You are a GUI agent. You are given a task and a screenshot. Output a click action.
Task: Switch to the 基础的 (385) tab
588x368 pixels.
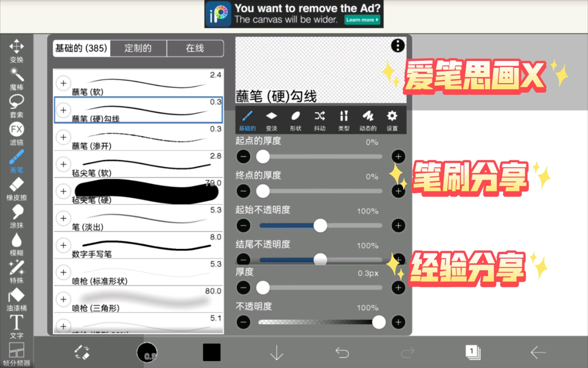point(82,48)
